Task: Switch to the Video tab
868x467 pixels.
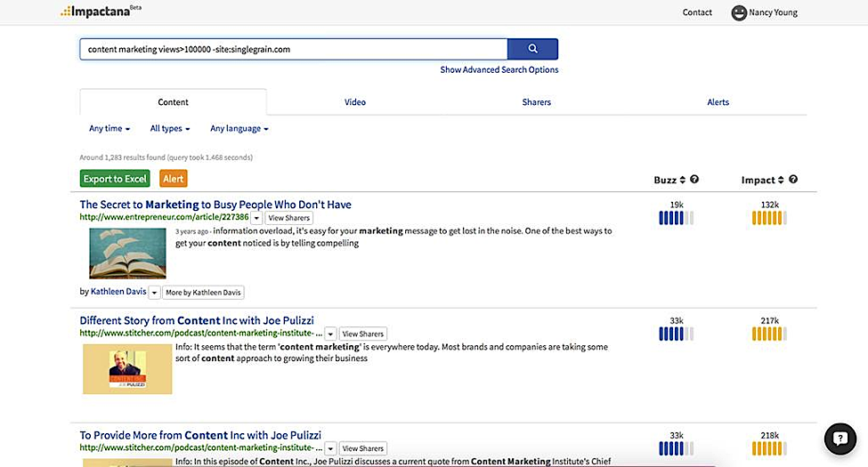Action: point(355,101)
